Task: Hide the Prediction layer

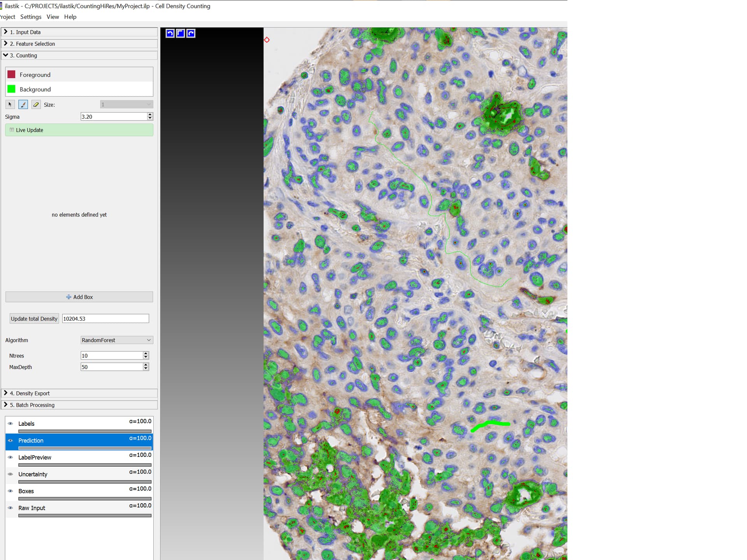Action: coord(11,441)
